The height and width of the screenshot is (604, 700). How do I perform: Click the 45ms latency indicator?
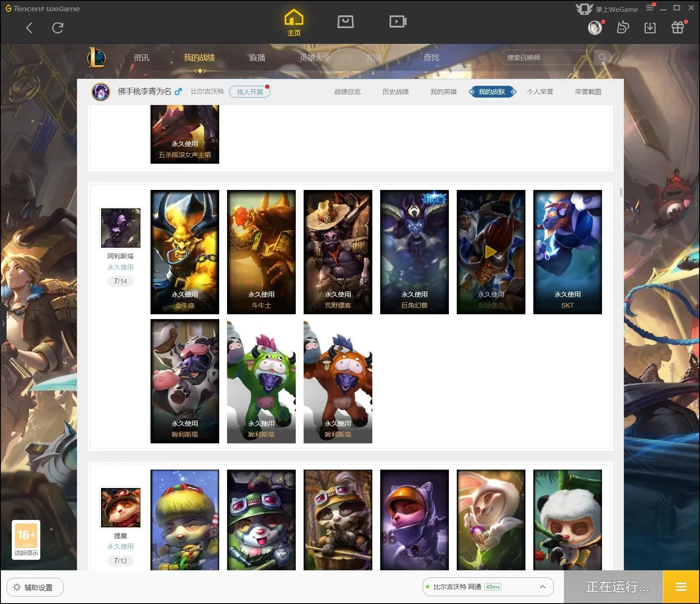493,587
